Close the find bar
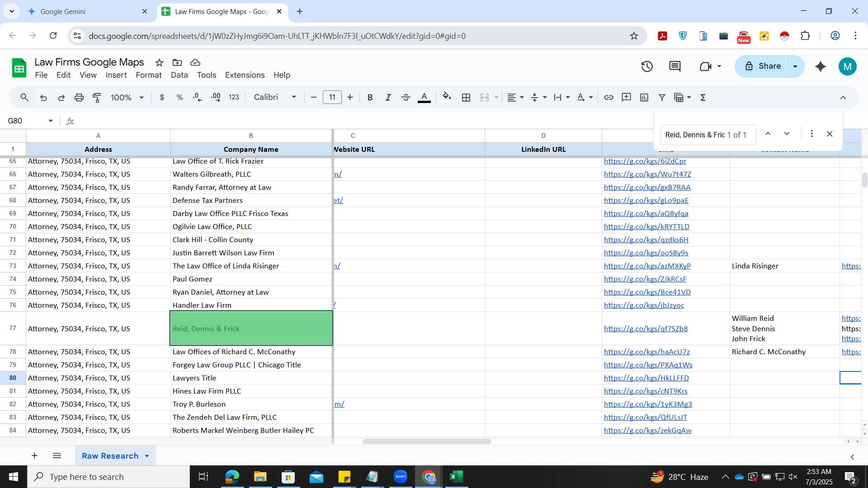The height and width of the screenshot is (488, 868). [830, 134]
